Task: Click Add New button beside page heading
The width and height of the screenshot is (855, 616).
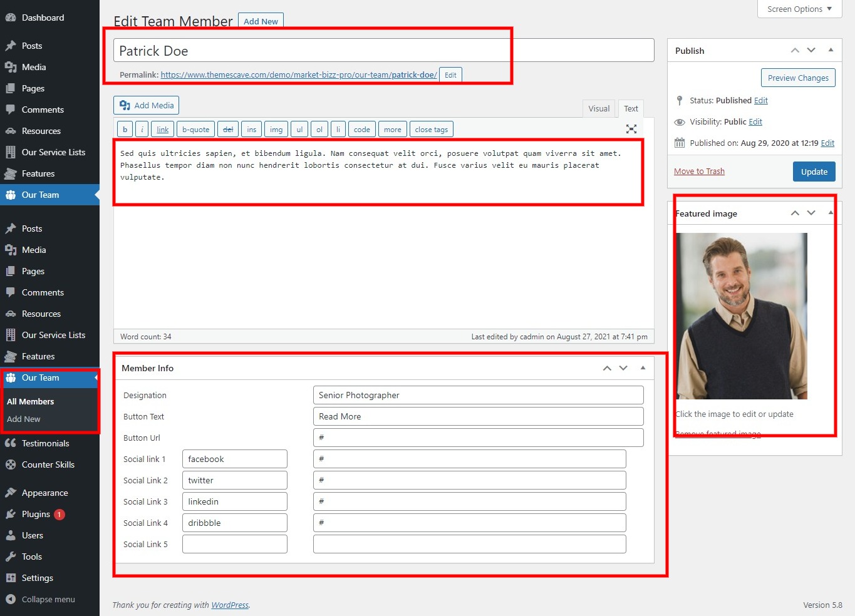Action: [261, 21]
